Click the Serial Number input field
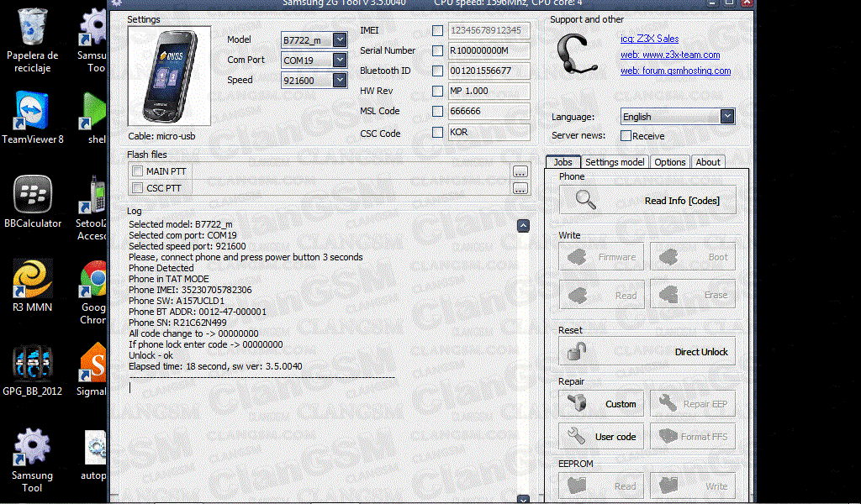The width and height of the screenshot is (861, 504). pyautogui.click(x=489, y=50)
